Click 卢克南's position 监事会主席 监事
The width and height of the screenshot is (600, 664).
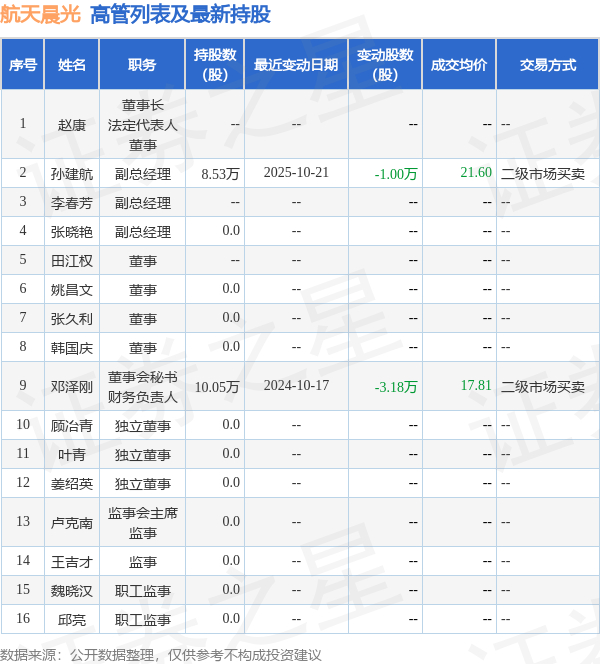click(x=142, y=523)
